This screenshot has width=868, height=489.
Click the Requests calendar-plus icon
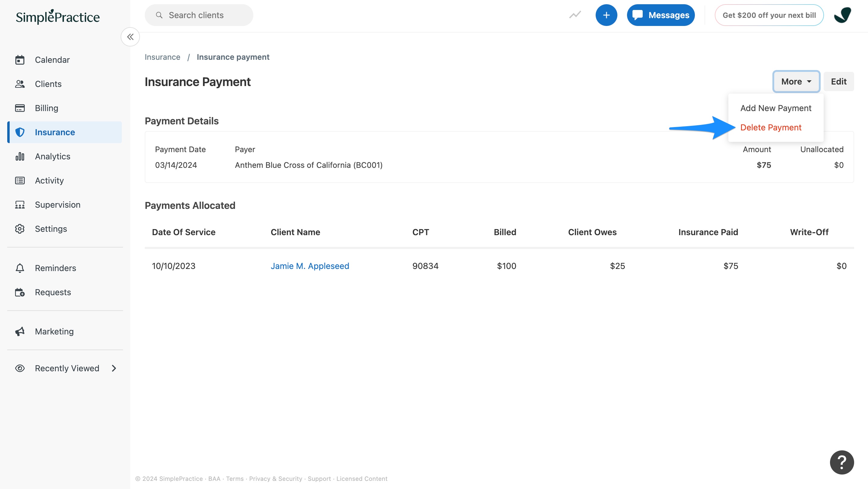[20, 292]
